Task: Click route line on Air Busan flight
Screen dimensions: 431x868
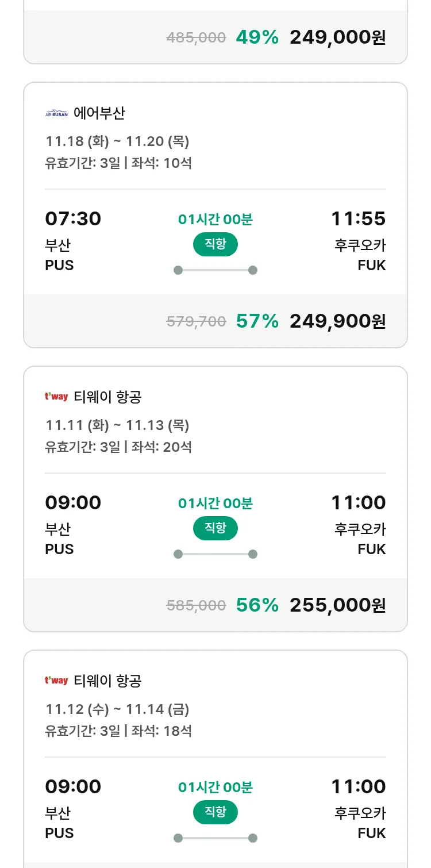Action: pyautogui.click(x=215, y=270)
